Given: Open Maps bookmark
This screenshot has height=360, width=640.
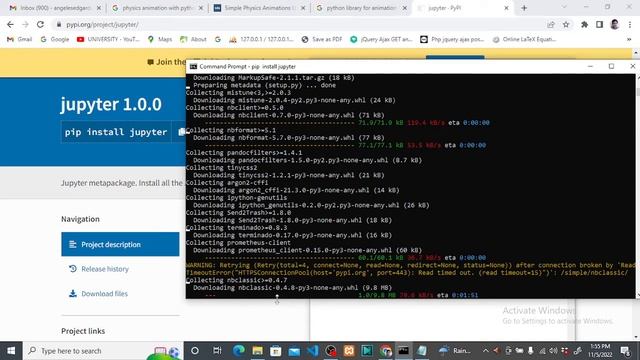Looking at the screenshot, I should pyautogui.click(x=160, y=39).
